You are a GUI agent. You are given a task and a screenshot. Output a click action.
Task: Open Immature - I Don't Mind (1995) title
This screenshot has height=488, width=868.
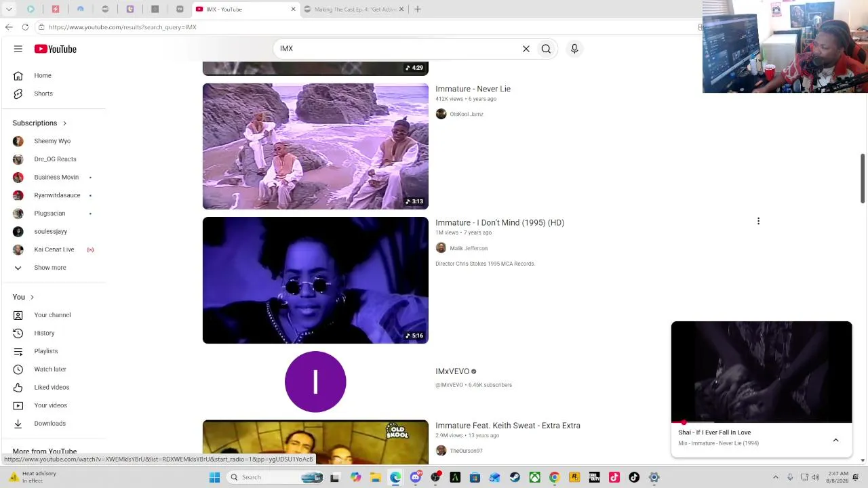click(x=500, y=222)
